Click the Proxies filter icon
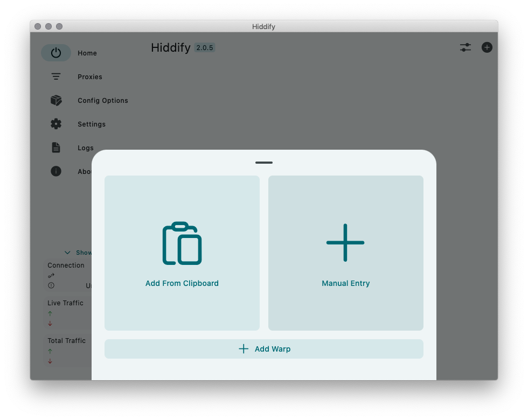 tap(56, 76)
